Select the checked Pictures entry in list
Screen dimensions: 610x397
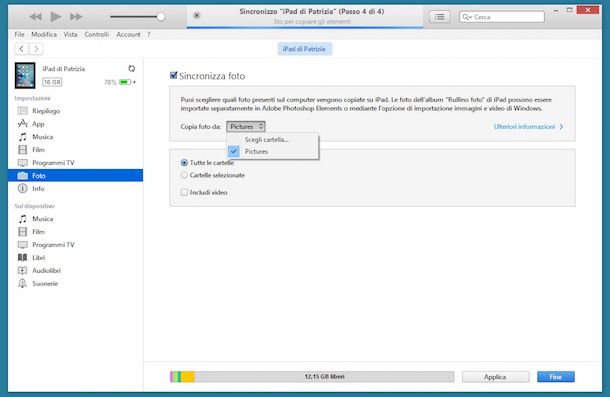273,151
